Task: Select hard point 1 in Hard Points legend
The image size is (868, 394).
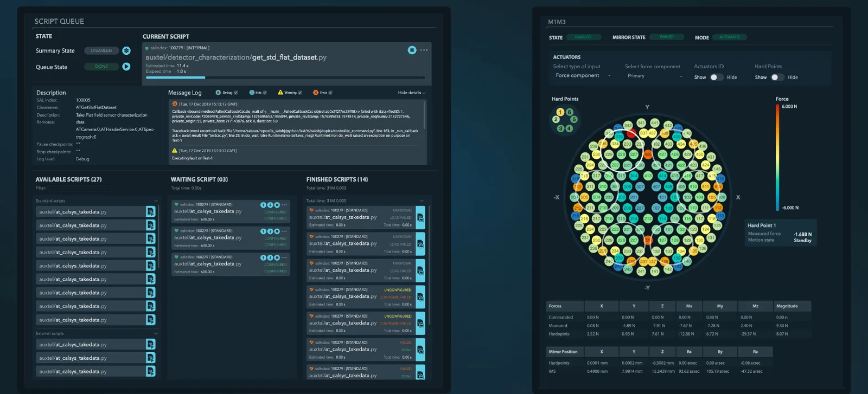Action: click(x=560, y=112)
